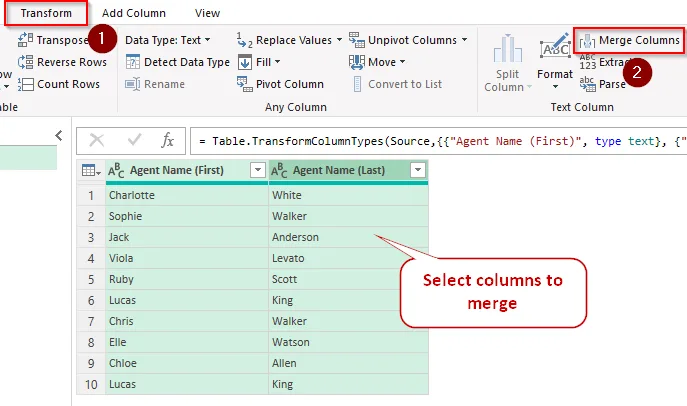Click the Convert to List icon
This screenshot has height=406, width=687.
pos(357,84)
